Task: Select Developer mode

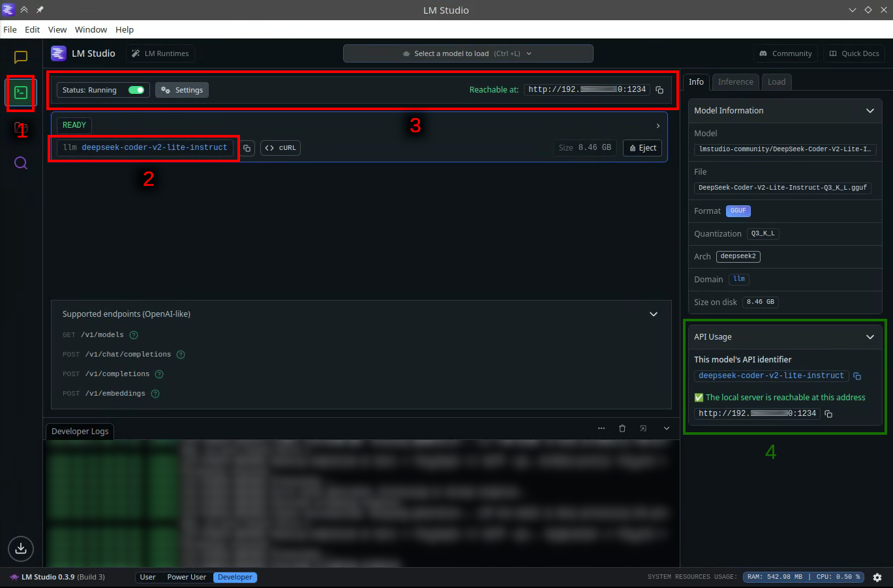Action: point(235,577)
